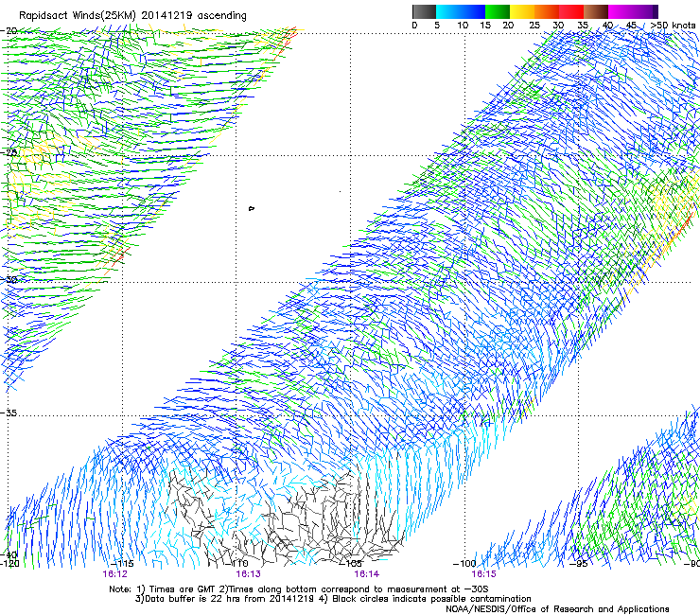Click the NOAA/NESDIS credit text
Image resolution: width=700 pixels, height=615 pixels.
tap(557, 608)
